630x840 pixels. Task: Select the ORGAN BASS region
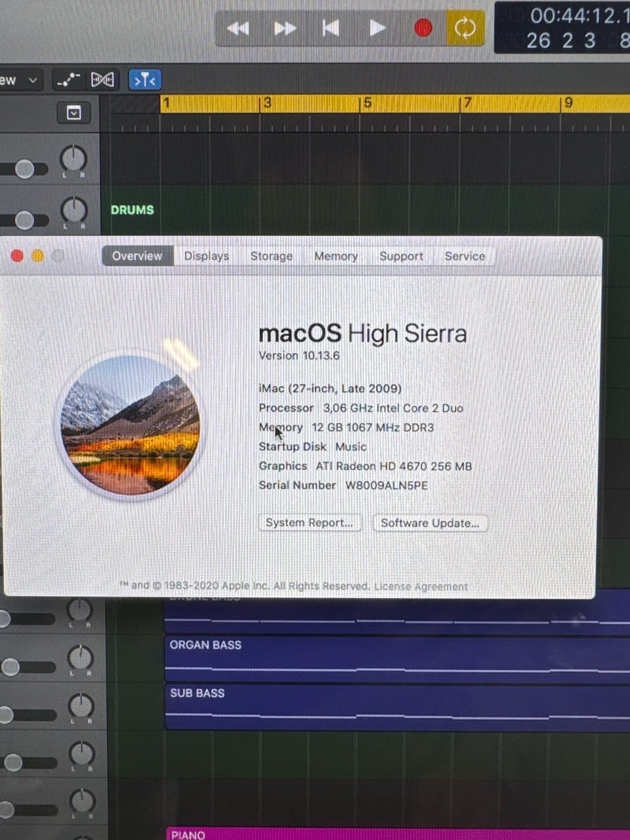pyautogui.click(x=397, y=659)
